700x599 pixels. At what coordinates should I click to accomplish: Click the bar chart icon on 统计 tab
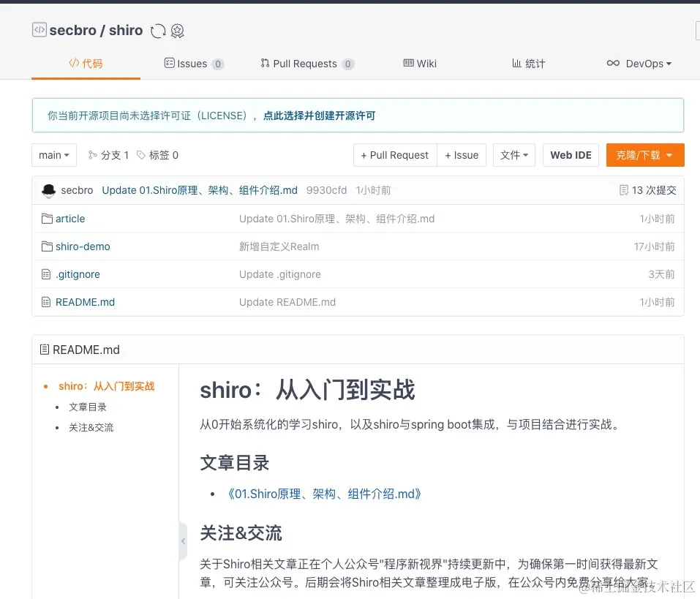517,64
